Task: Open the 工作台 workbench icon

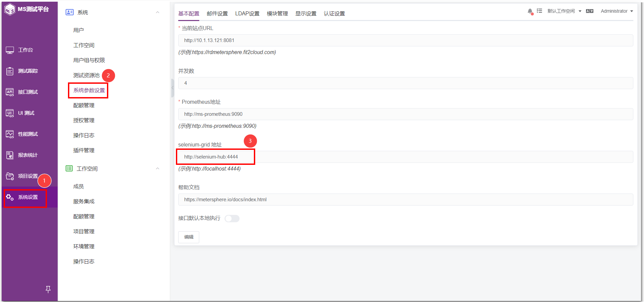Action: (x=10, y=50)
